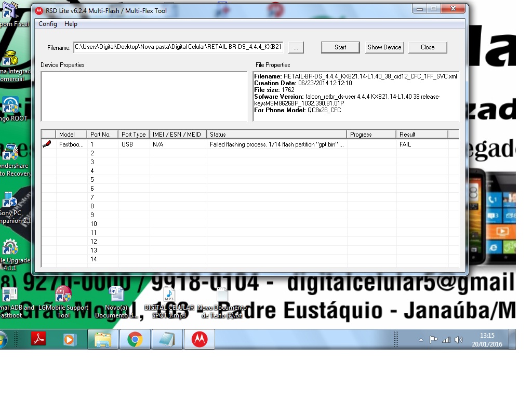Show hidden tray icons arrow

tap(421, 340)
